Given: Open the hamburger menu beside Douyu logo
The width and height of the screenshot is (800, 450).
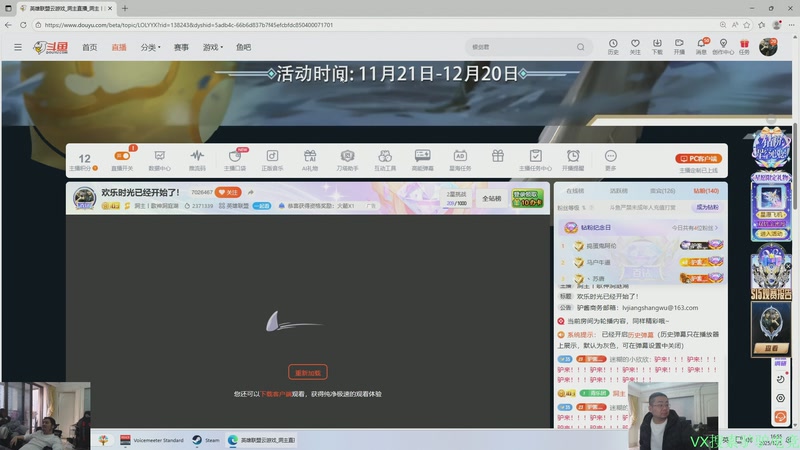Looking at the screenshot, I should 18,47.
